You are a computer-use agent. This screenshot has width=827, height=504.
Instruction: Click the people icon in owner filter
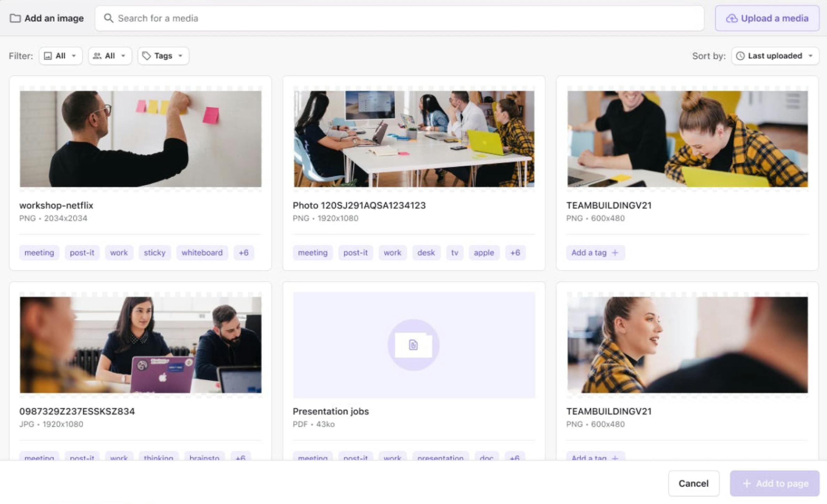point(97,56)
